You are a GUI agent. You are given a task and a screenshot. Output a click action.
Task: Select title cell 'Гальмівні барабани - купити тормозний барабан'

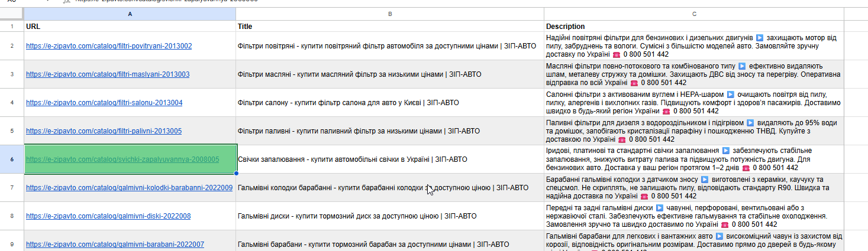pos(390,241)
